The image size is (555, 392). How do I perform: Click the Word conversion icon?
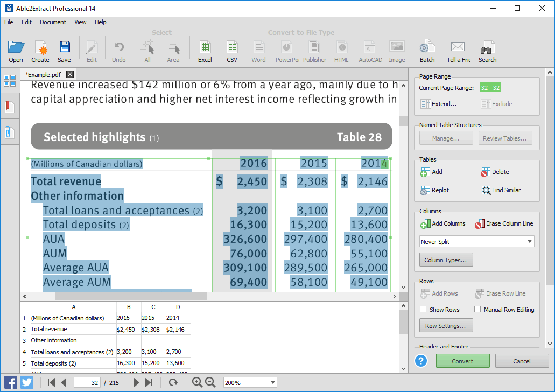pyautogui.click(x=258, y=51)
